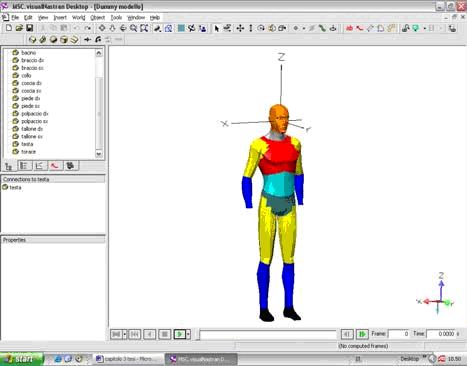467x366 pixels.
Task: Open the play button dropdown arrow
Action: pyautogui.click(x=188, y=334)
